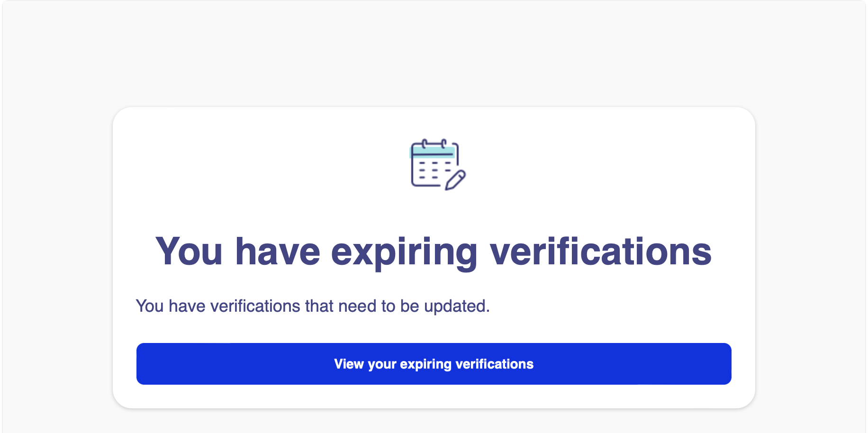Click the 'You have expiring verifications' heading

pos(434,252)
